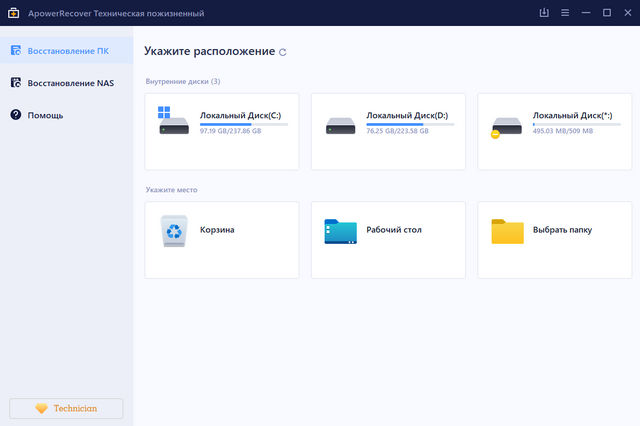The image size is (640, 426).
Task: Click the Локальный Диск(D:) drive icon
Action: click(x=339, y=126)
